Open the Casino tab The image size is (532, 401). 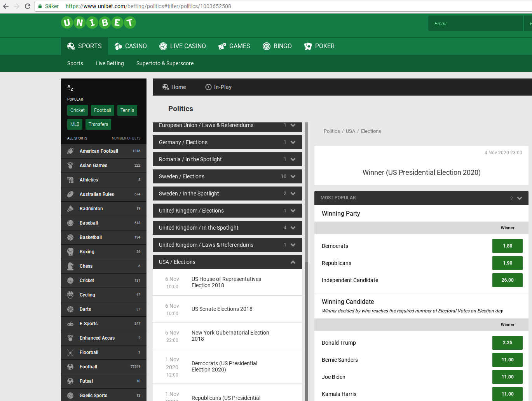point(131,46)
